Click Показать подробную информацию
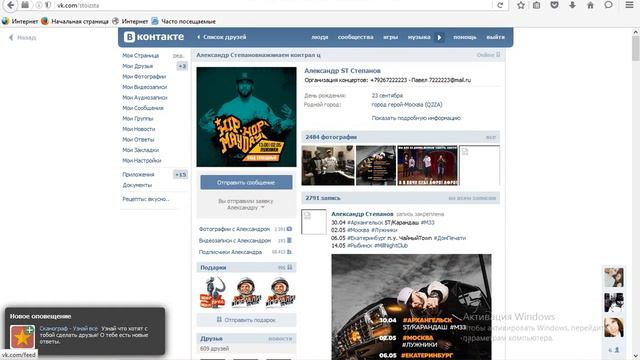The height and width of the screenshot is (360, 640). point(416,118)
